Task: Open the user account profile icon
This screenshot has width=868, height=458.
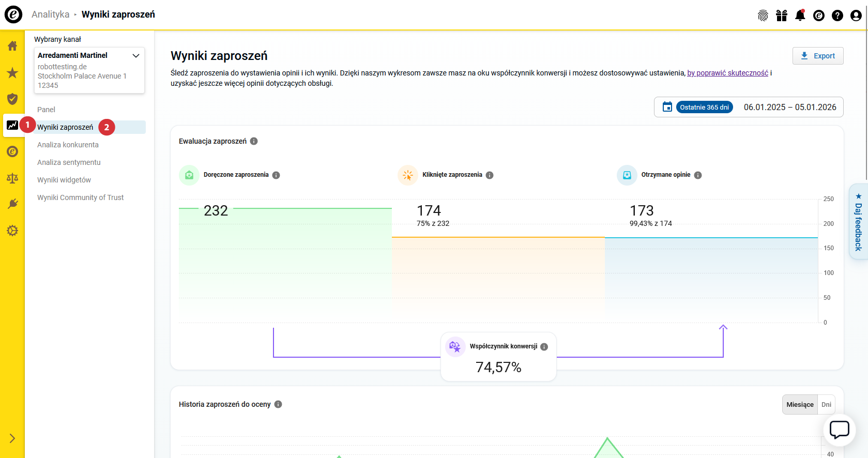Action: pyautogui.click(x=856, y=16)
